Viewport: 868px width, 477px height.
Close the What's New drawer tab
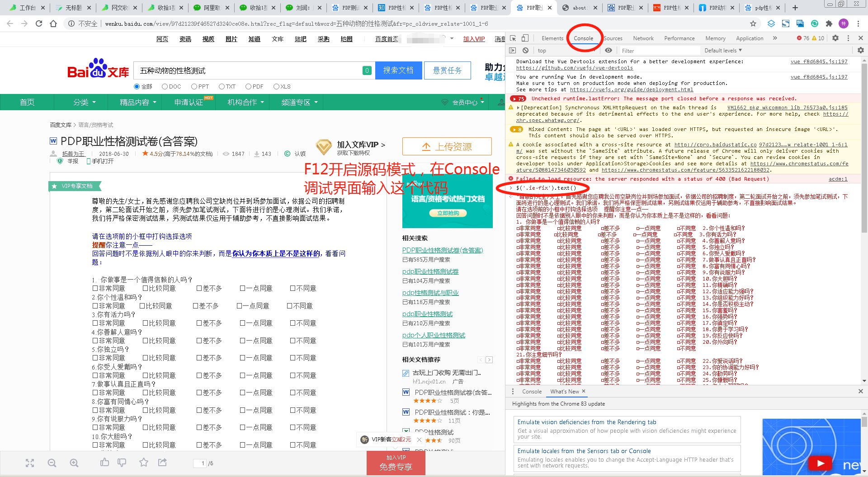pyautogui.click(x=584, y=391)
